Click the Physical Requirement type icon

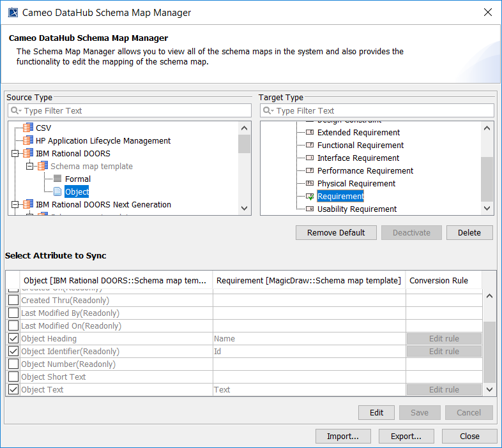tap(310, 184)
